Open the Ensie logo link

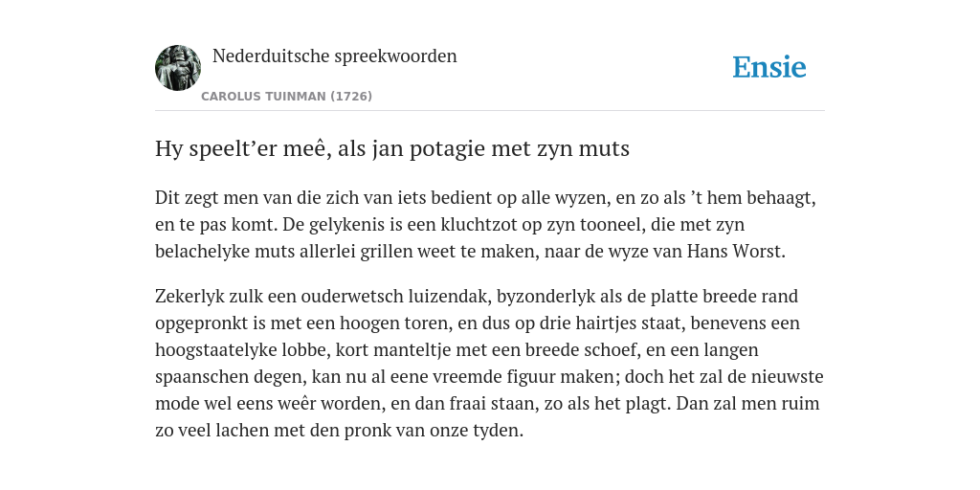768,67
